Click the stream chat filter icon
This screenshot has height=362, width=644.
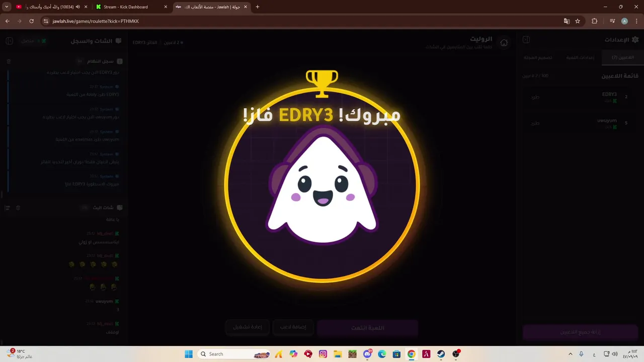coord(7,208)
